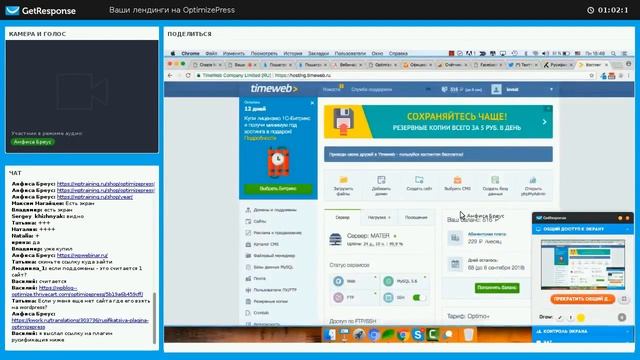Switch to the Сервер tab
Image resolution: width=640 pixels, height=360 pixels.
[342, 218]
